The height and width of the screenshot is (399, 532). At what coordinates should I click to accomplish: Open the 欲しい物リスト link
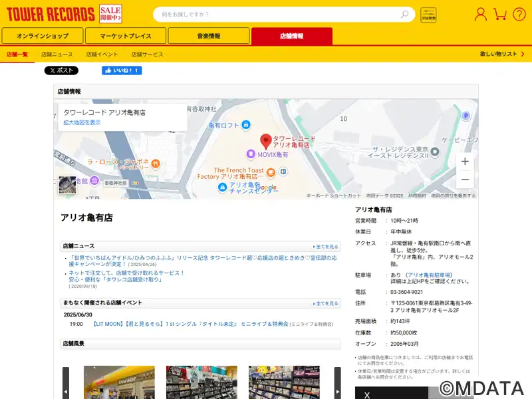[502, 54]
